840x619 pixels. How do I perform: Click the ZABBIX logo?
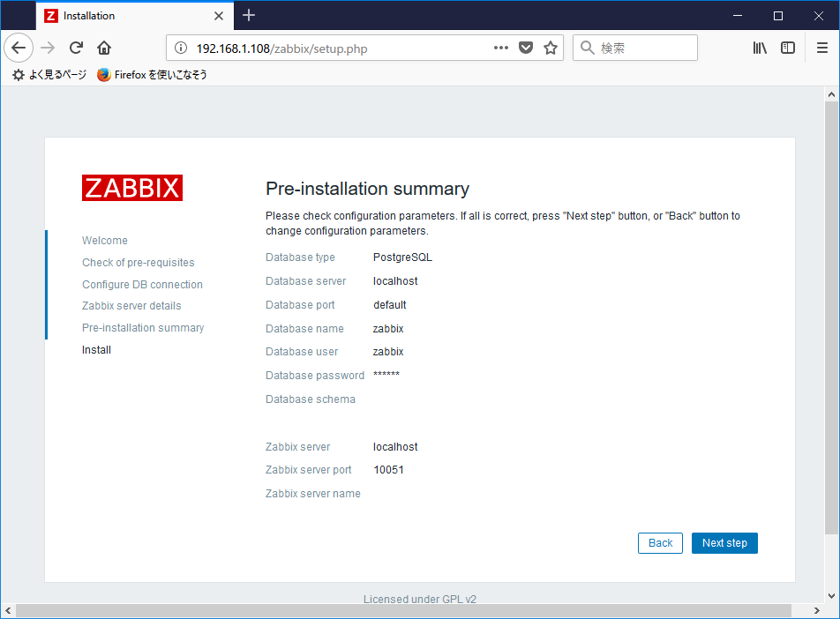click(132, 188)
